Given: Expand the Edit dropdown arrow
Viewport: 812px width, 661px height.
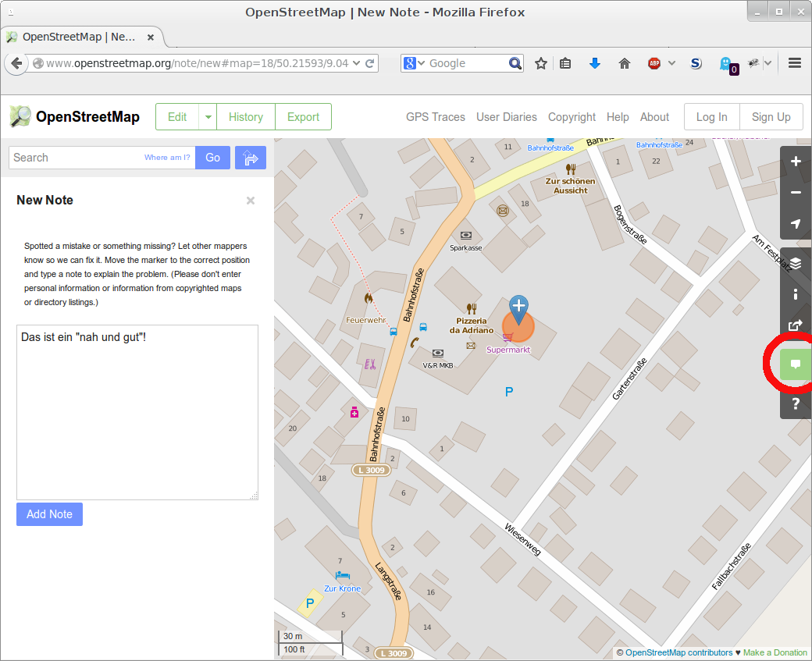Looking at the screenshot, I should coord(208,117).
